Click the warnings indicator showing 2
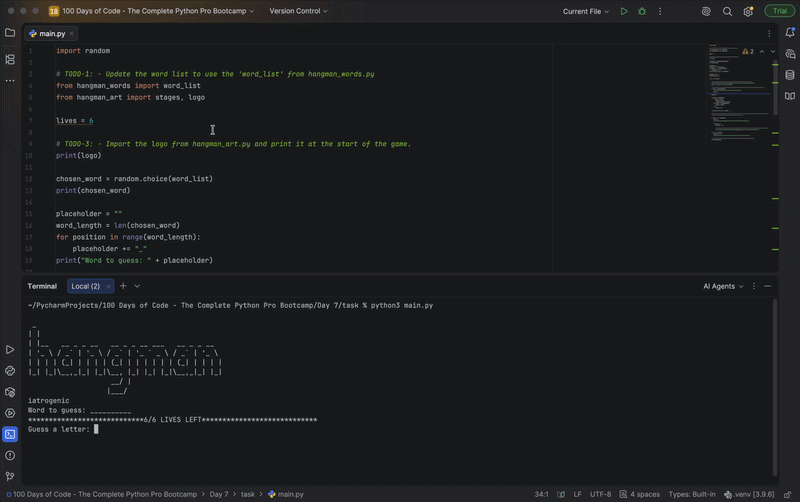800x502 pixels. pyautogui.click(x=748, y=52)
